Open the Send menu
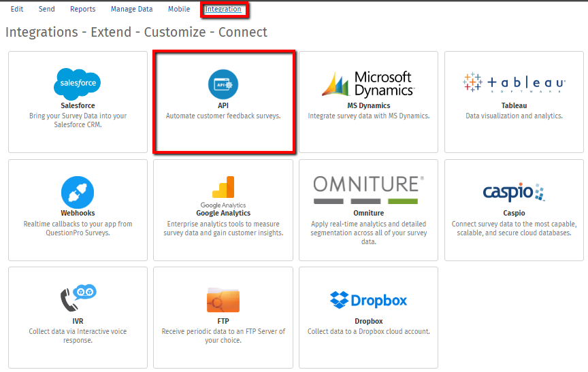Screen dimensions: 588x372 pyautogui.click(x=46, y=9)
